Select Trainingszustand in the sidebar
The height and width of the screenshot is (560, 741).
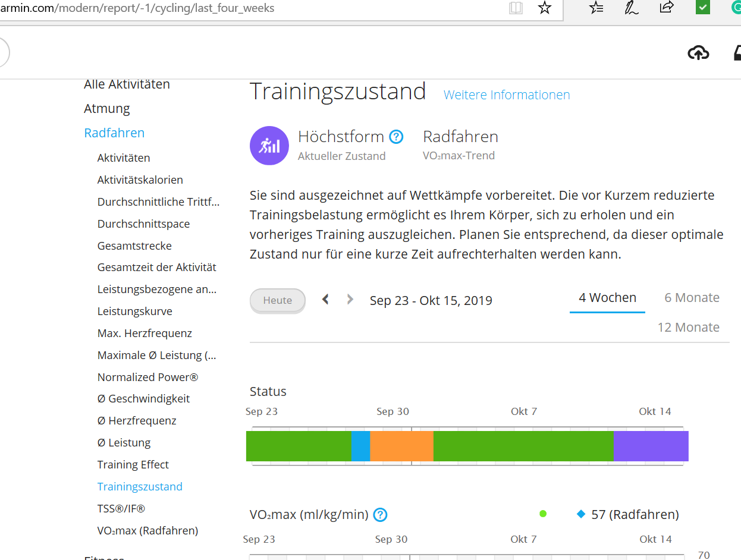[x=140, y=487]
